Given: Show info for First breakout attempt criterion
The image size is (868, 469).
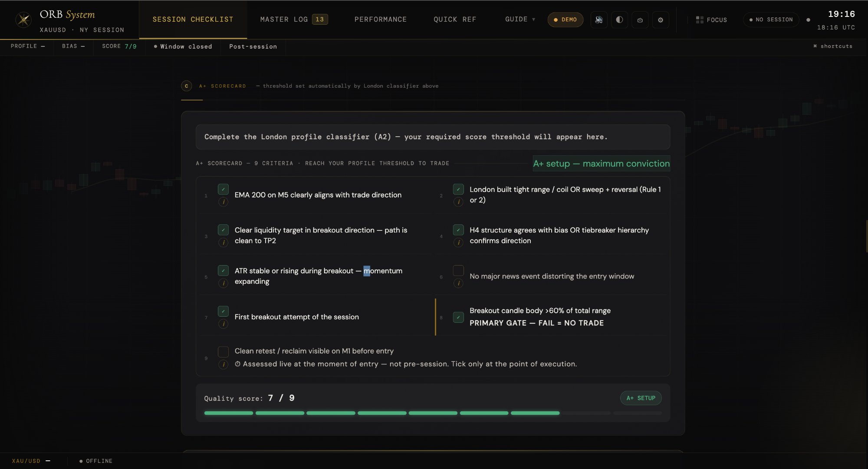Looking at the screenshot, I should pyautogui.click(x=223, y=324).
